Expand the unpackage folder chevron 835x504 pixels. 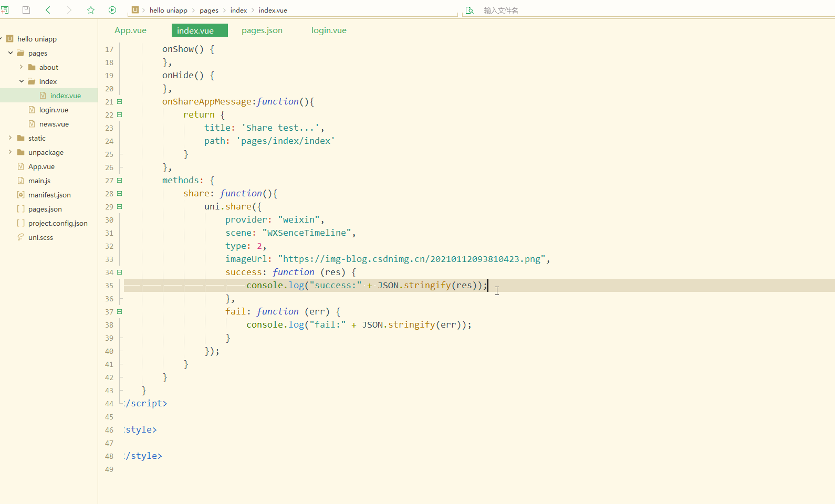pyautogui.click(x=11, y=152)
